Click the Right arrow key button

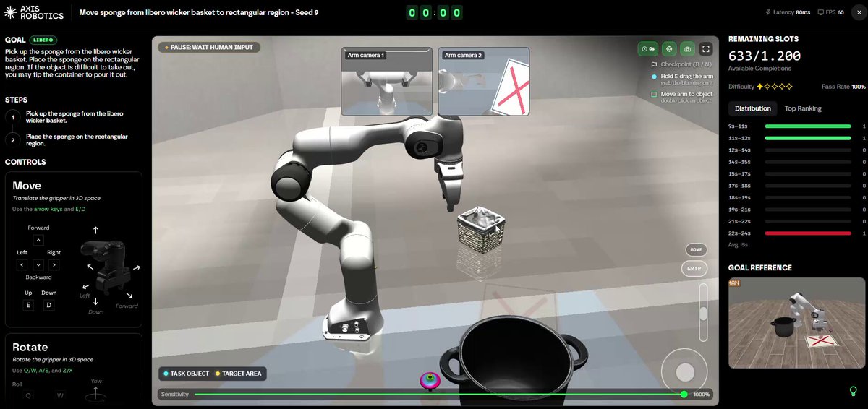(x=54, y=265)
